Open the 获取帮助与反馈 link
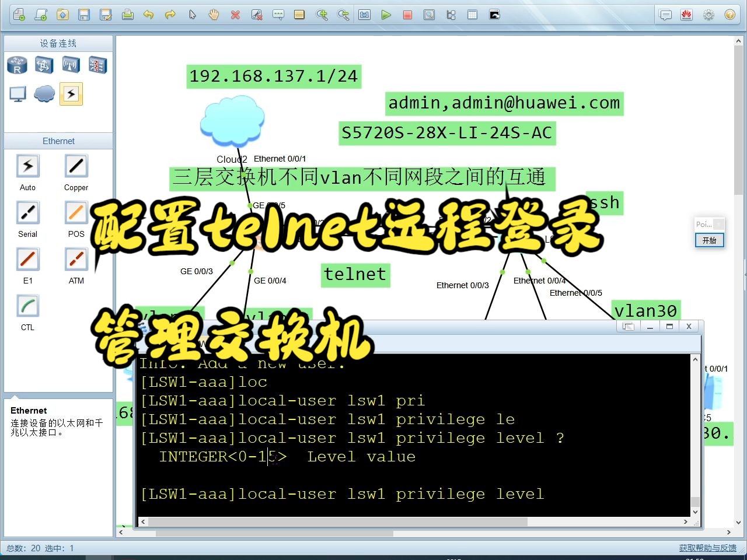 707,548
